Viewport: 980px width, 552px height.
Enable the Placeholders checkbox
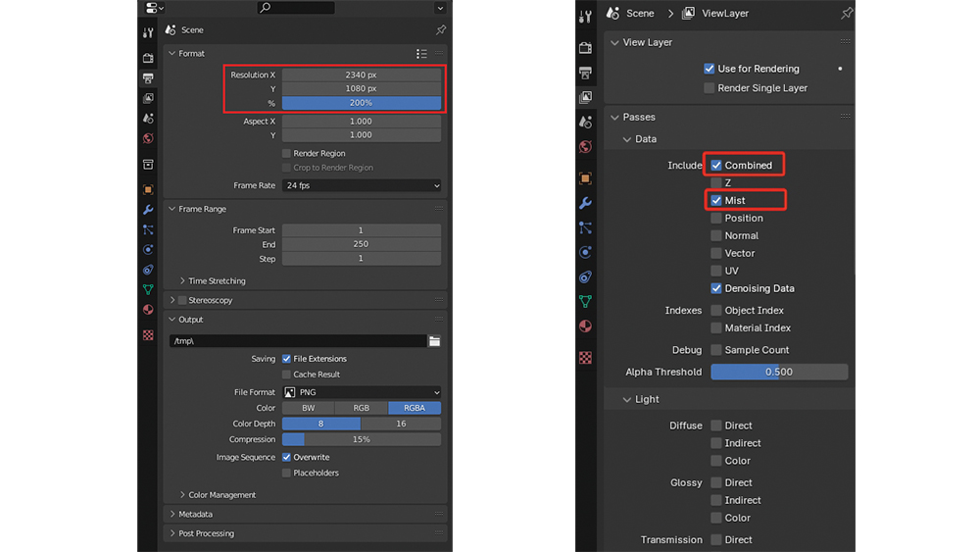point(286,473)
